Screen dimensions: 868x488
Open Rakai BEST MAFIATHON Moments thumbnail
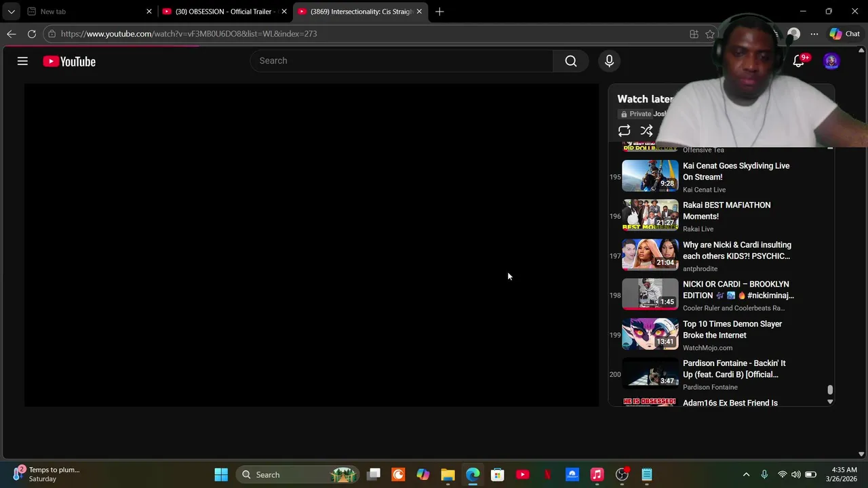pos(650,216)
